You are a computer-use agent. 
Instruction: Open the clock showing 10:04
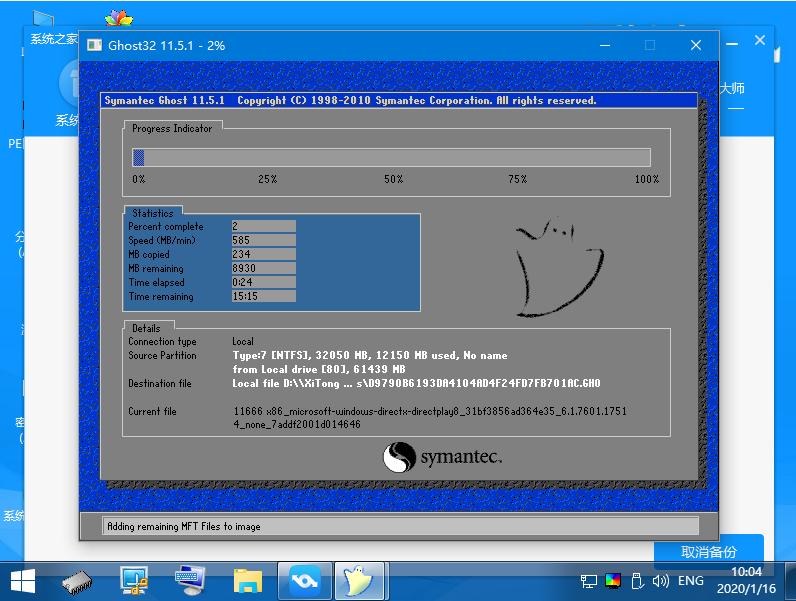click(x=746, y=572)
